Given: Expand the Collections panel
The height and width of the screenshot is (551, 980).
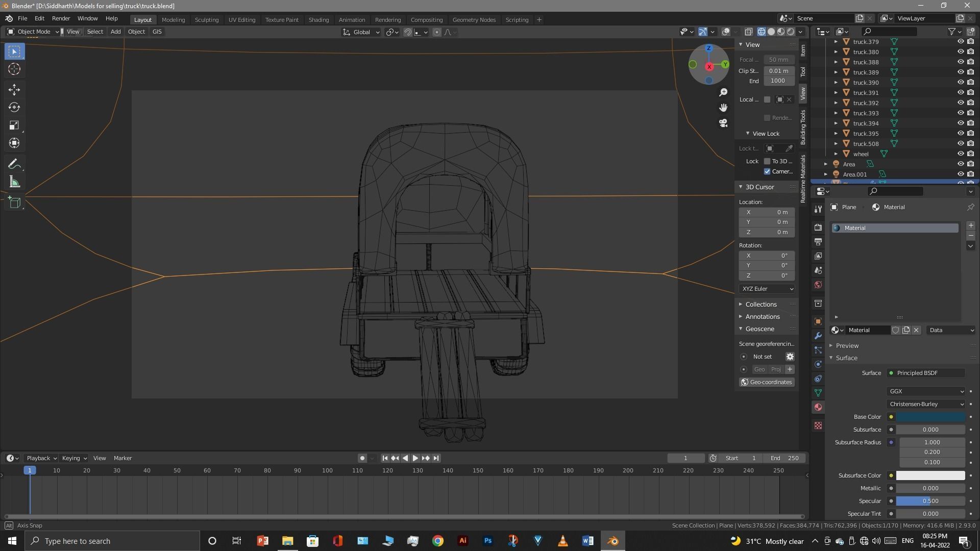Looking at the screenshot, I should coord(761,304).
